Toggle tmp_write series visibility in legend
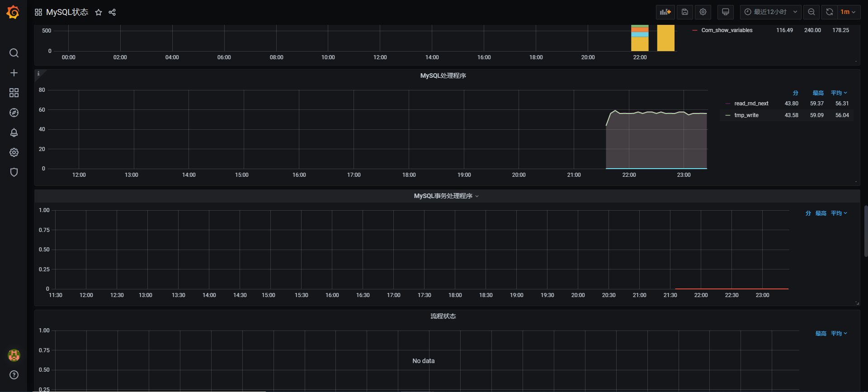 tap(746, 115)
